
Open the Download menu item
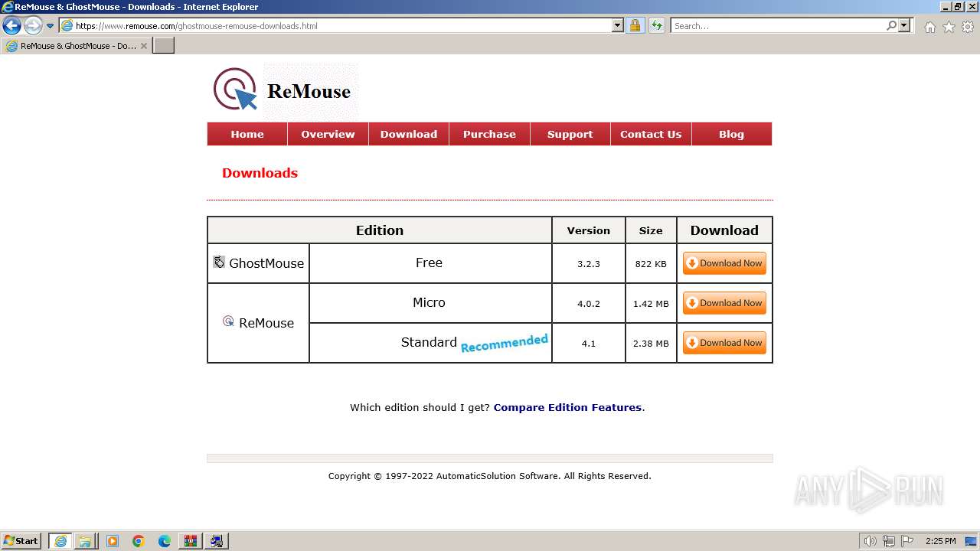coord(409,134)
